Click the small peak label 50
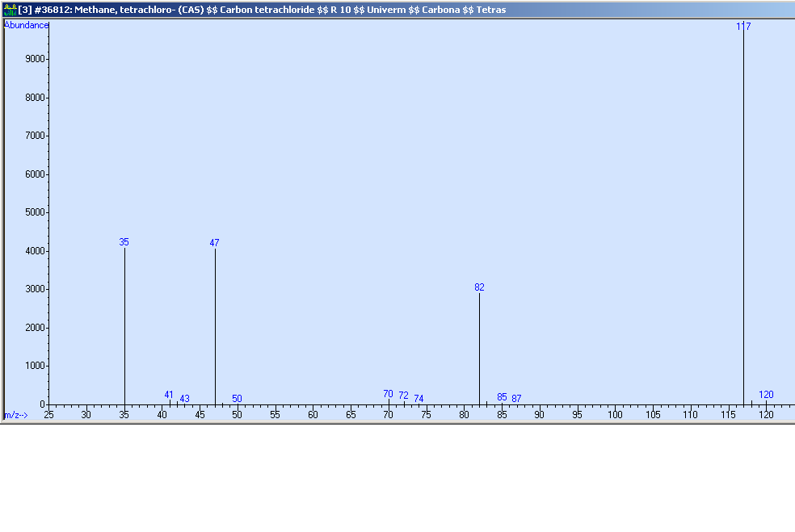Image resolution: width=795 pixels, height=532 pixels. tap(237, 399)
